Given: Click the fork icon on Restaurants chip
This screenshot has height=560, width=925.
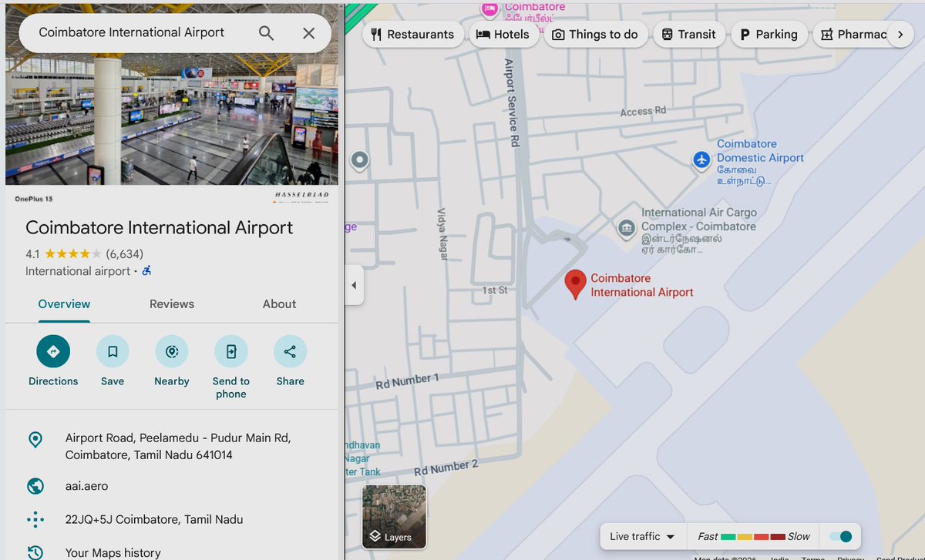Looking at the screenshot, I should [x=376, y=34].
